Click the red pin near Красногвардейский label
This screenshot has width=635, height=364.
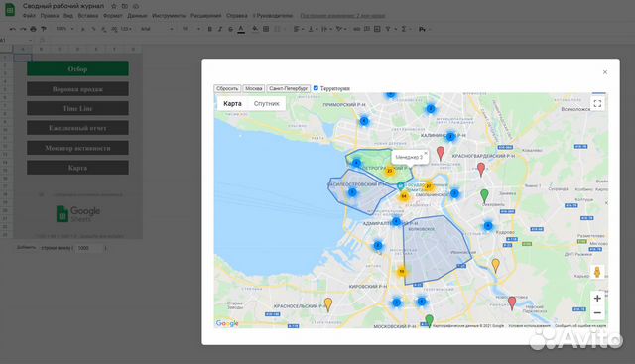coord(480,169)
